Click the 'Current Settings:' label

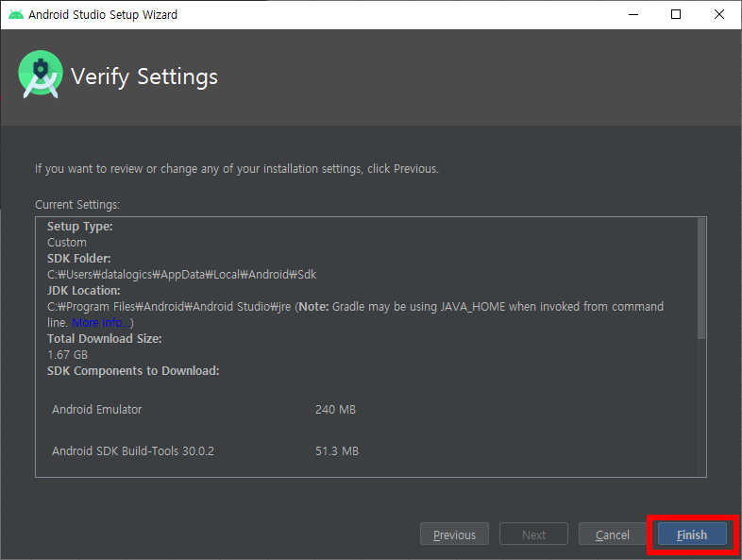tap(77, 205)
